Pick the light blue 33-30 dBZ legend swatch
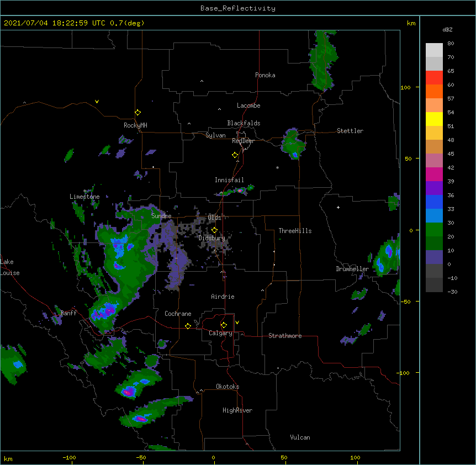The height and width of the screenshot is (465, 476). 434,215
